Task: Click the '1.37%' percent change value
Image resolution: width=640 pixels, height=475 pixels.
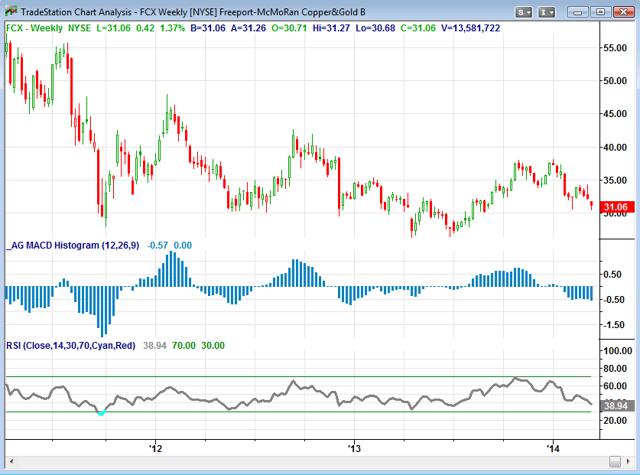Action: [172, 28]
